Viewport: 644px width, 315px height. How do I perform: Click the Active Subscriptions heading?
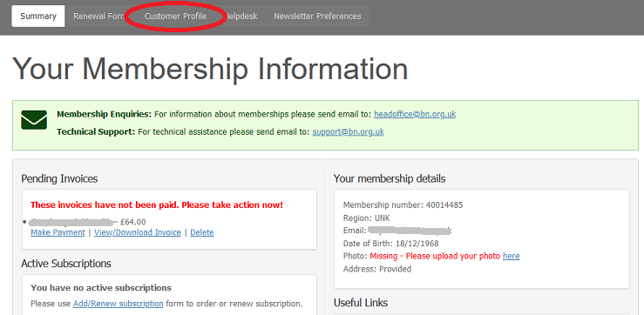coord(66,264)
